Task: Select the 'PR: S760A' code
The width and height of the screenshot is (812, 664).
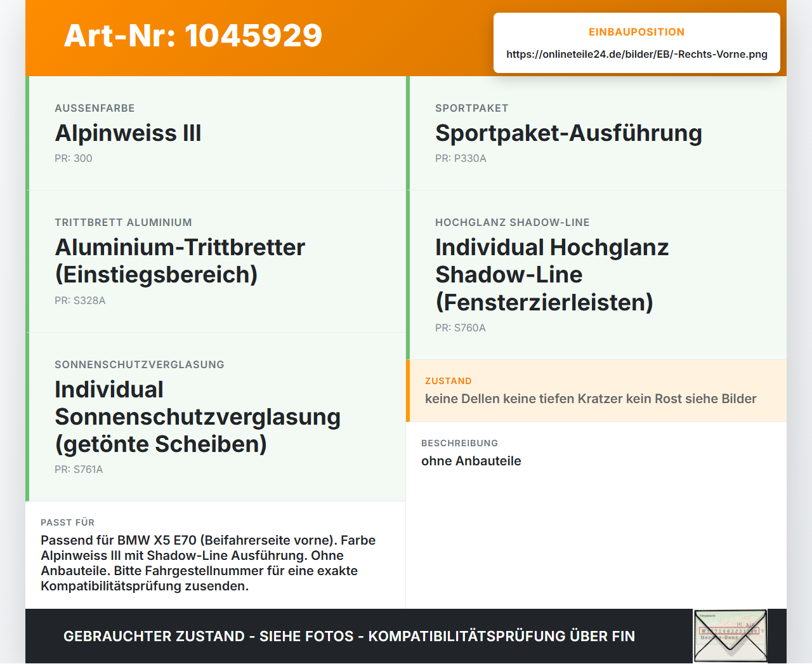Action: point(461,328)
